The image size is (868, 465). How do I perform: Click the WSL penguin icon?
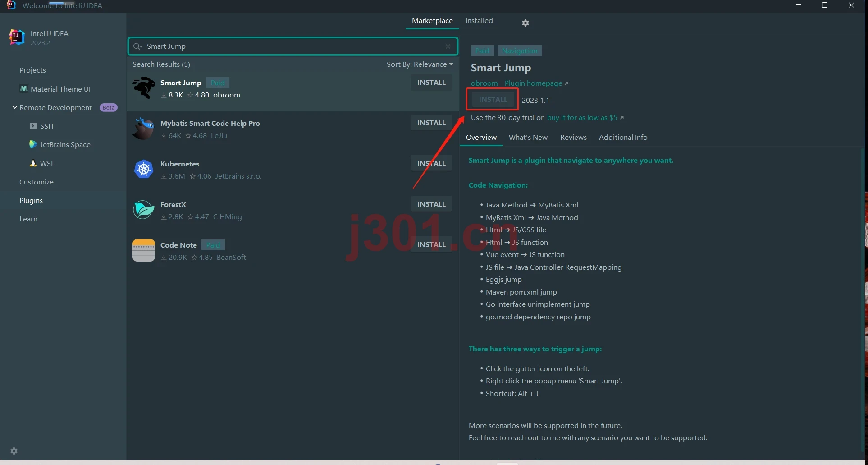click(33, 163)
